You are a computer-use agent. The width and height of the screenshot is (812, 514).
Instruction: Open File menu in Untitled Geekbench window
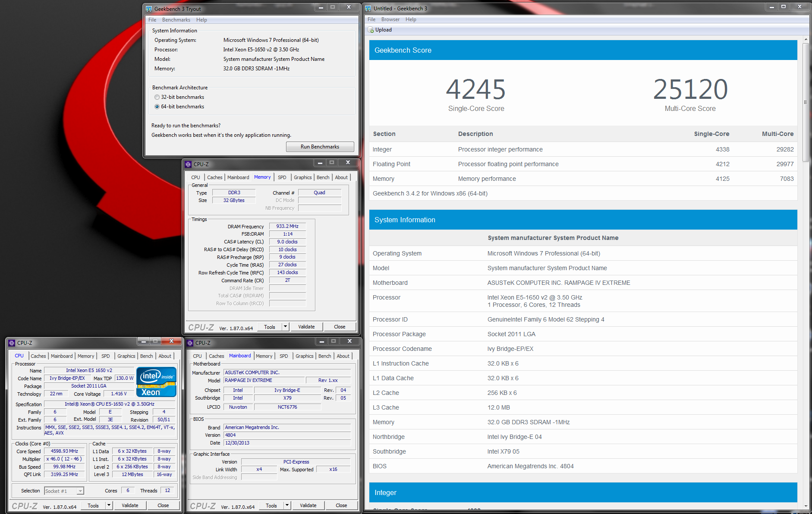(x=371, y=19)
